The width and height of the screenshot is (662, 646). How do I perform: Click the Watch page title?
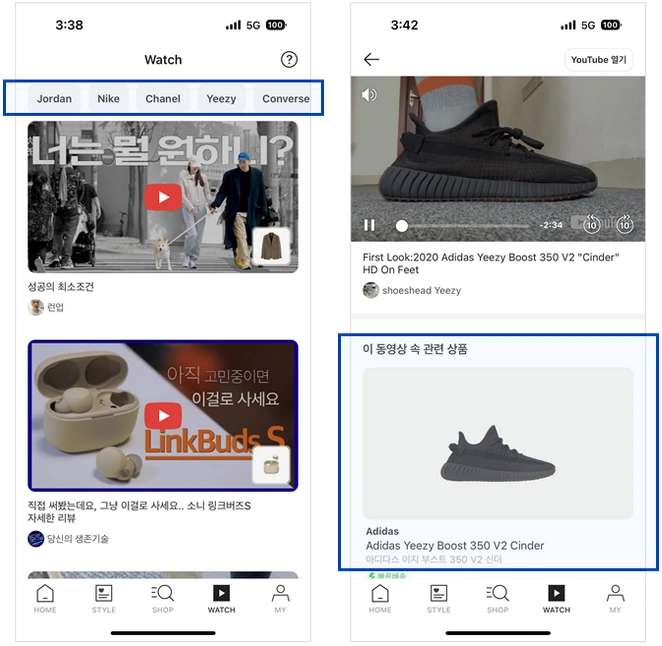click(x=163, y=60)
